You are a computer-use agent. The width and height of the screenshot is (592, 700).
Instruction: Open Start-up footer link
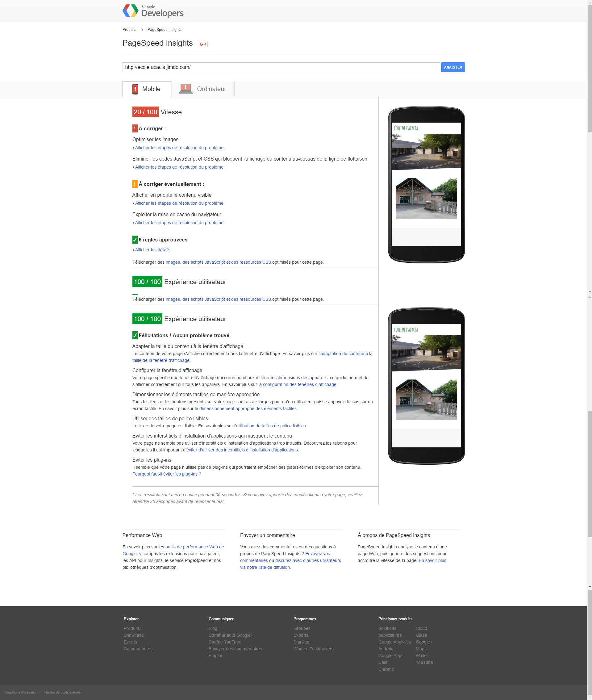point(301,642)
